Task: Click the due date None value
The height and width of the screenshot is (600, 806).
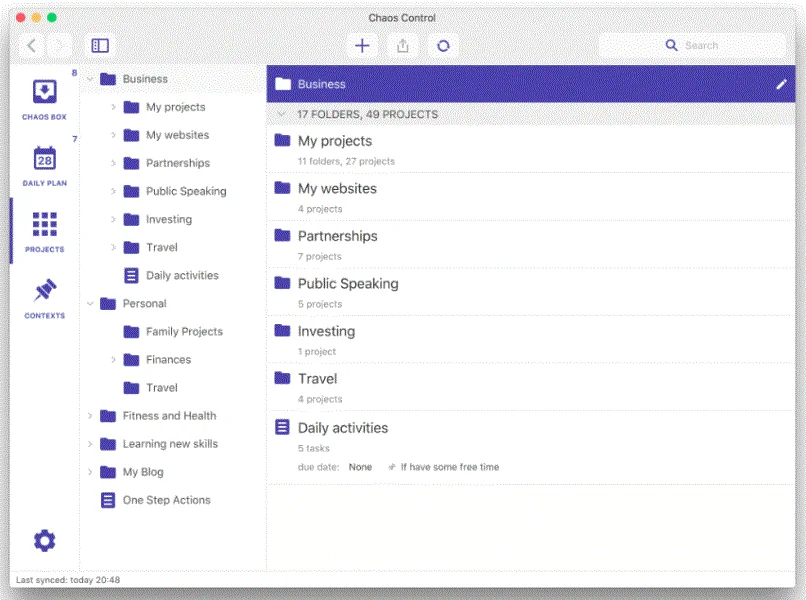Action: click(360, 467)
